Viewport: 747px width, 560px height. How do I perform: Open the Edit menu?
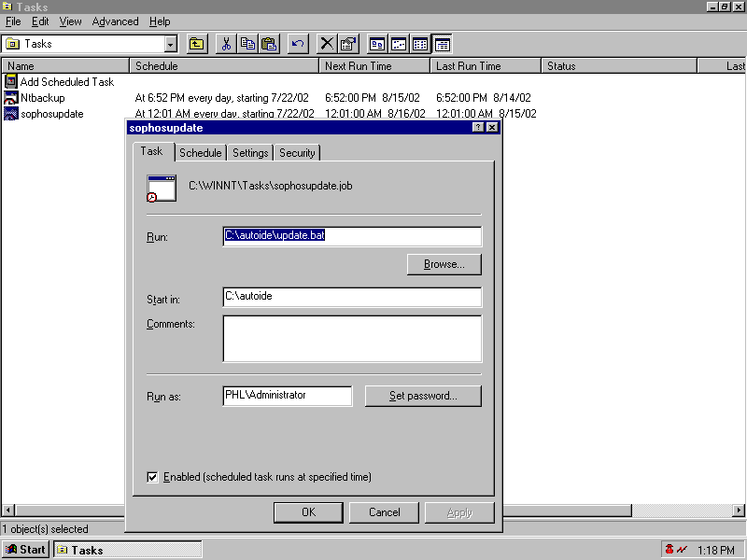(40, 21)
